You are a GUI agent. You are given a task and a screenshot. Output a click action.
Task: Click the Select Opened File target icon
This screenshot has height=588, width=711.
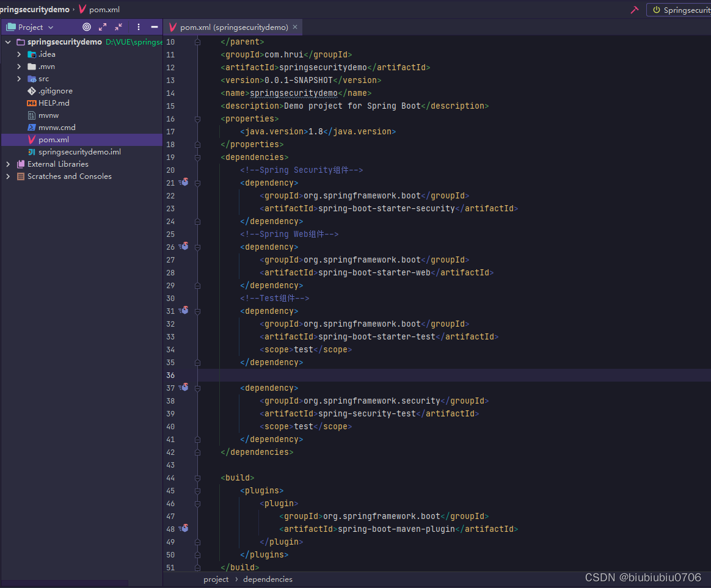pos(87,27)
